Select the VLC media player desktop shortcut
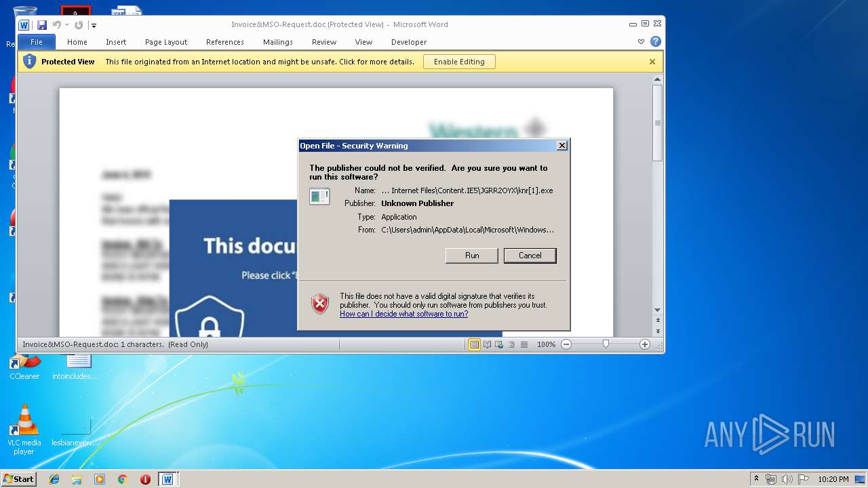 (24, 430)
